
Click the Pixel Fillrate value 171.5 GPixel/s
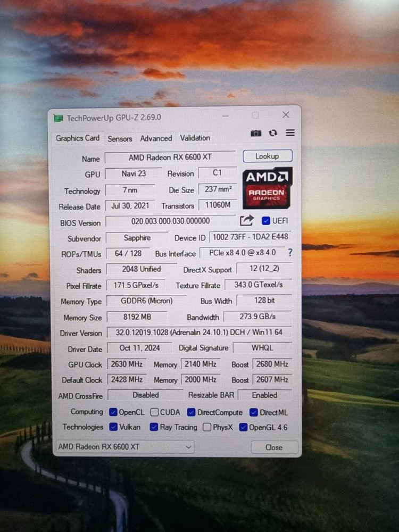136,285
